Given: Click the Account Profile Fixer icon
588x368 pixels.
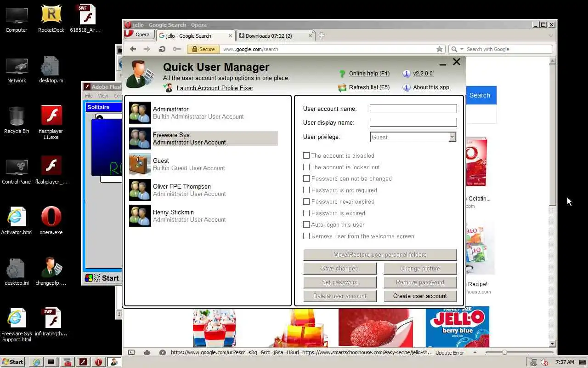Looking at the screenshot, I should click(169, 87).
